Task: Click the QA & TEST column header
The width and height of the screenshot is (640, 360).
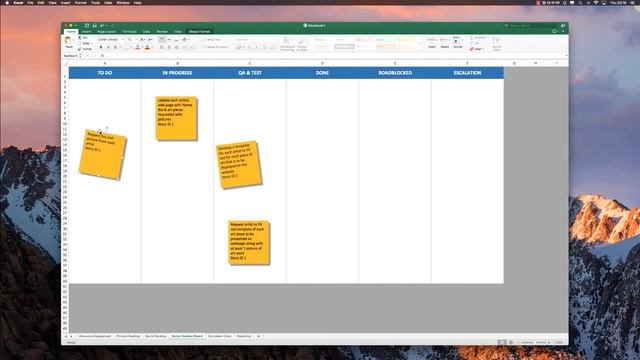Action: point(250,73)
